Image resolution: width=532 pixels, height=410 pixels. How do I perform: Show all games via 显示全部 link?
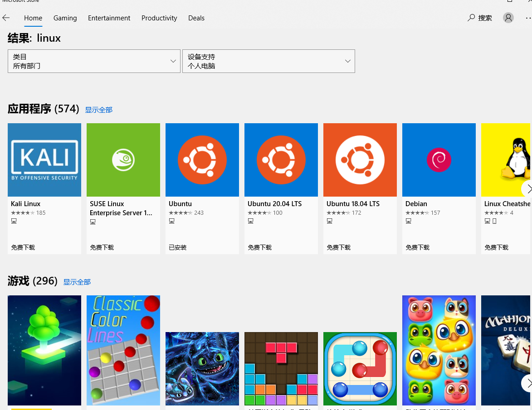click(x=77, y=282)
